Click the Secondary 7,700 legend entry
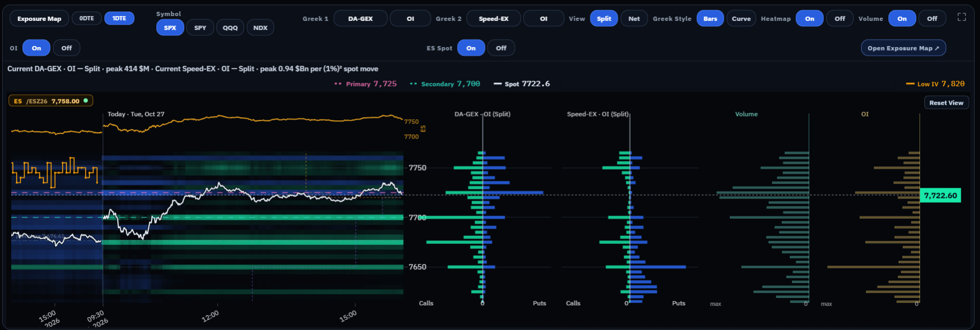Screen dimensions: 980x330 pos(445,84)
